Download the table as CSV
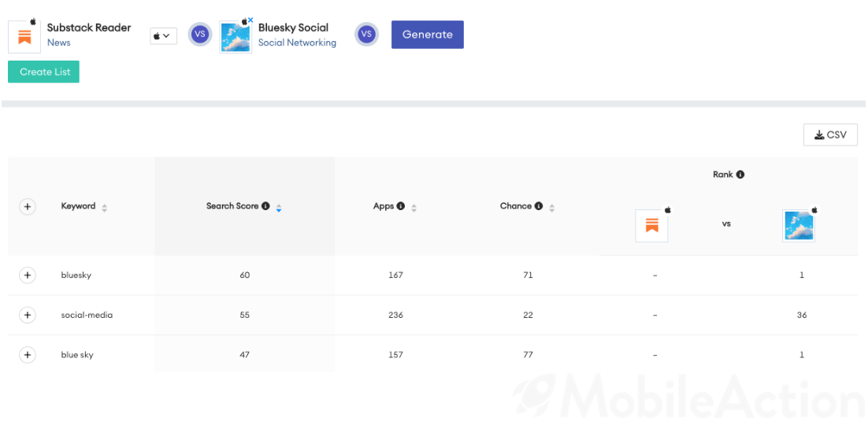The width and height of the screenshot is (868, 425). click(x=830, y=135)
